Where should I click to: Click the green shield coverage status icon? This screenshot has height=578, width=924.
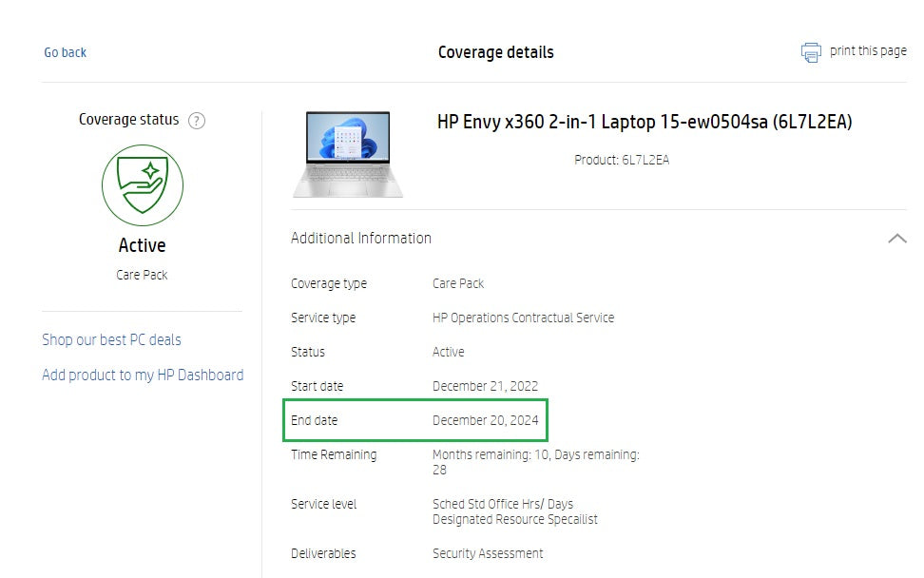click(143, 185)
